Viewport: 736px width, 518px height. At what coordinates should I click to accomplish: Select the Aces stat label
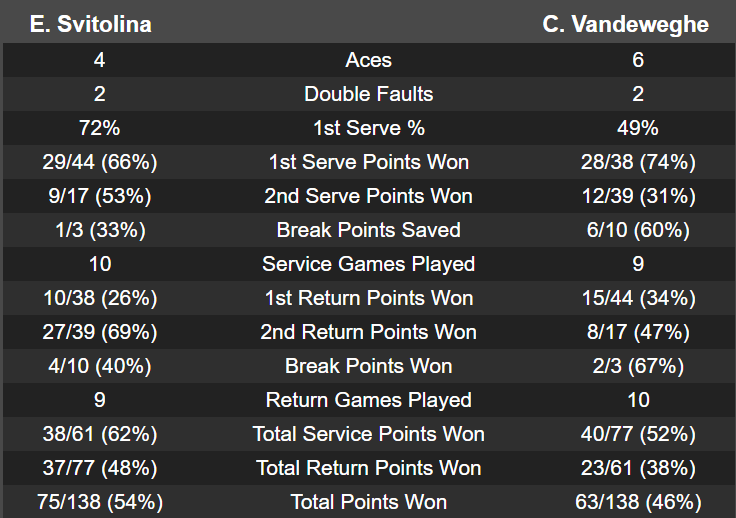coord(368,60)
